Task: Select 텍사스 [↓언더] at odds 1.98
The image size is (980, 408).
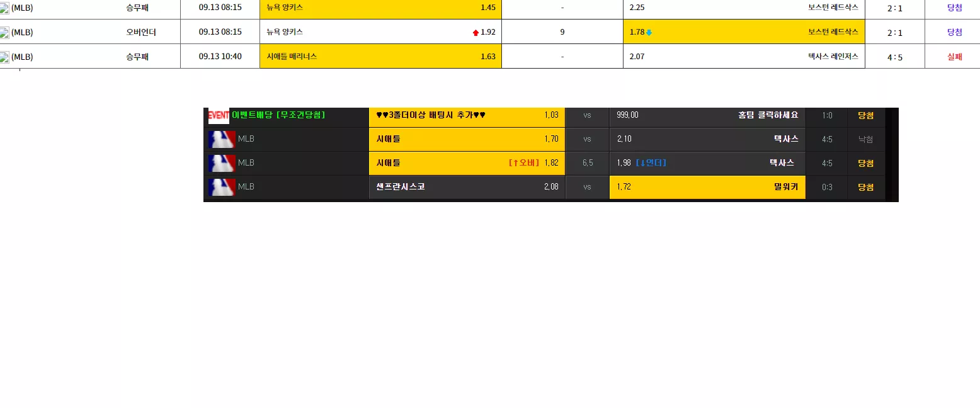Action: click(x=707, y=163)
